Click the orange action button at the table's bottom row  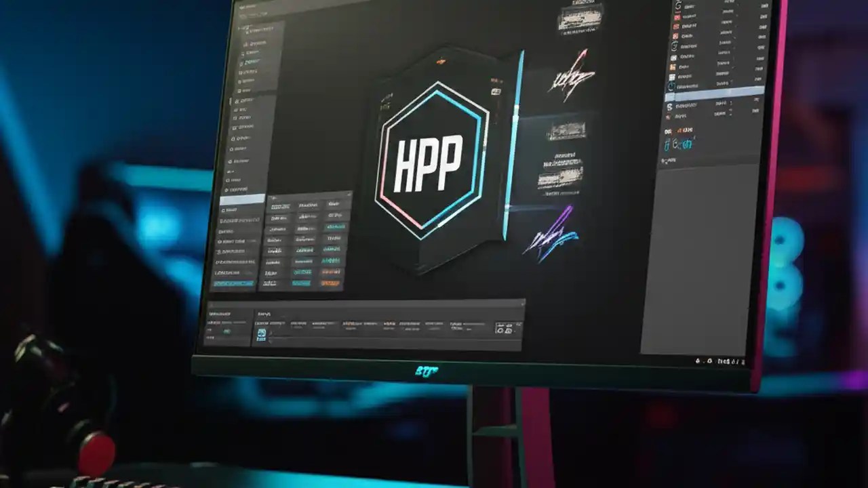(331, 284)
